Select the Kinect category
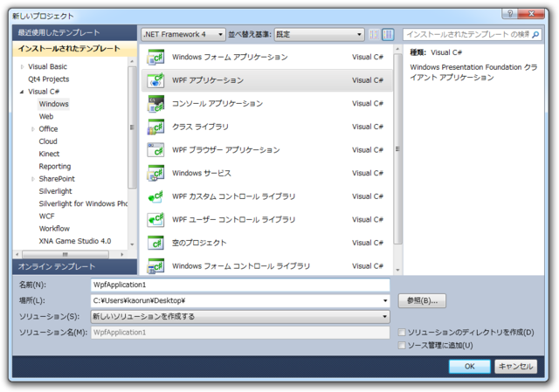The height and width of the screenshot is (392, 559). (x=49, y=154)
